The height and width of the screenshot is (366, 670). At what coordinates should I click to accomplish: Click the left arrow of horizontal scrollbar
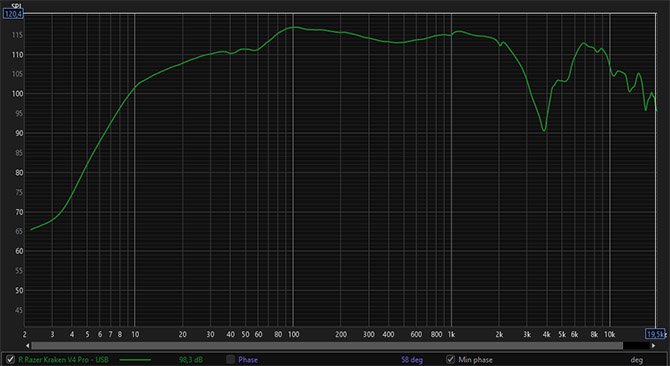click(28, 346)
